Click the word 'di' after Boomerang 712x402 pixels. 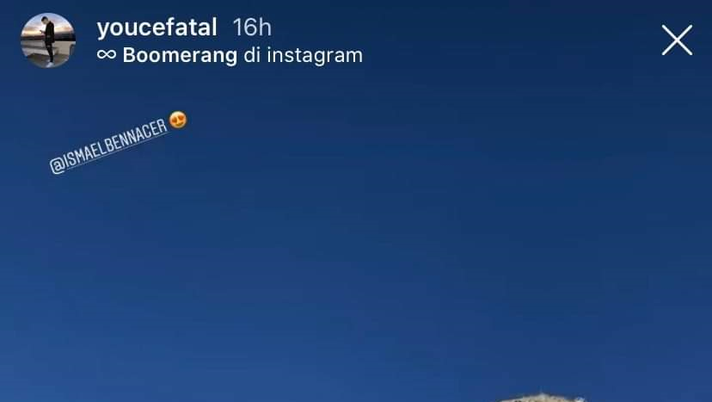click(x=253, y=55)
